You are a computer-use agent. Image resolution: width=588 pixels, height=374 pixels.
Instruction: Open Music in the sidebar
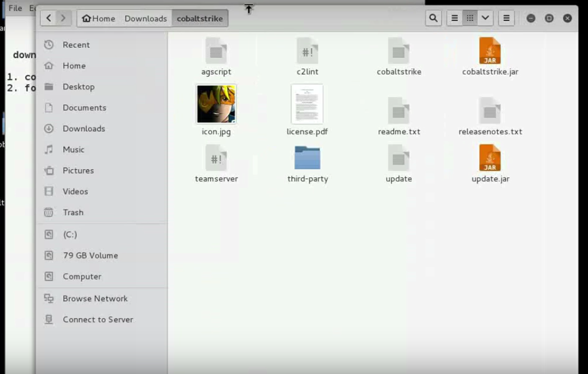102,150
